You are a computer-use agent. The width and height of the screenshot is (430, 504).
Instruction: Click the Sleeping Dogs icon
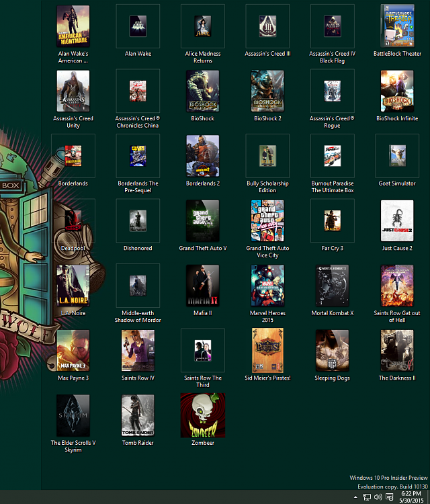[x=333, y=350]
